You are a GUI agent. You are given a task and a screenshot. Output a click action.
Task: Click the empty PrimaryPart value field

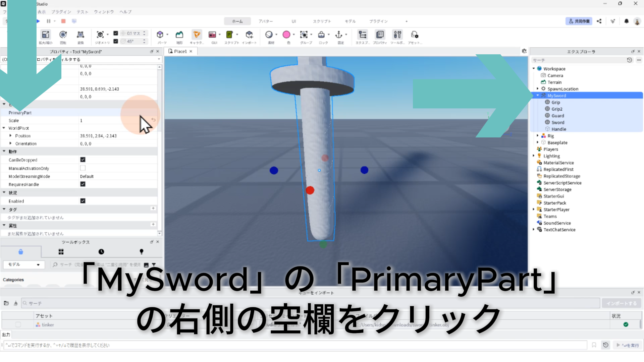[x=114, y=113]
